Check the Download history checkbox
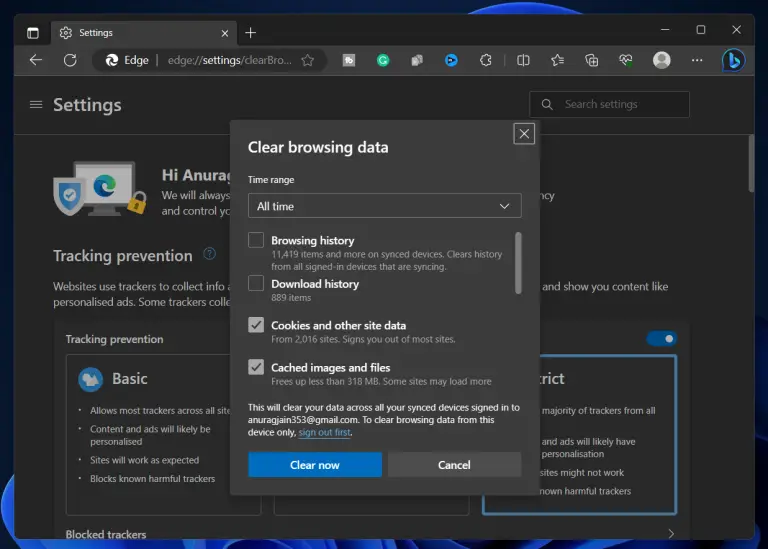 256,284
